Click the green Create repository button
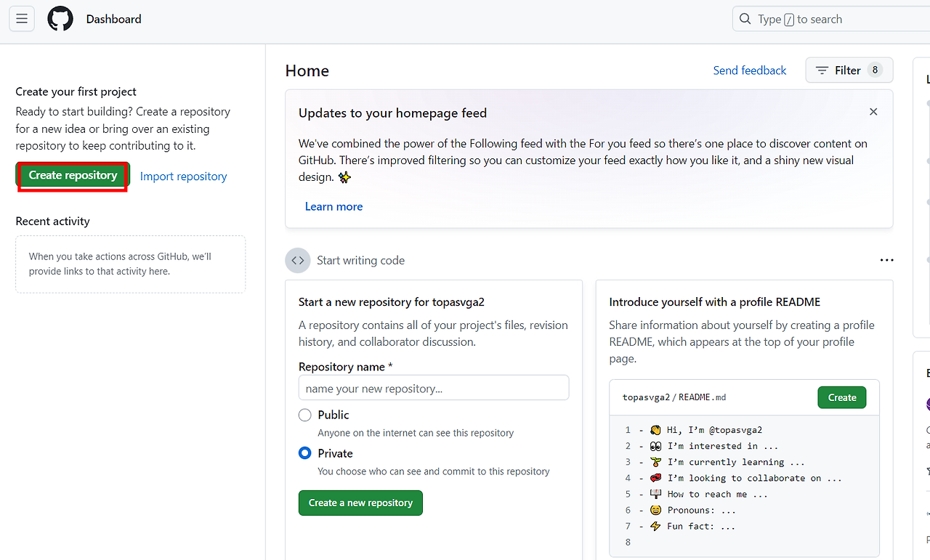930x560 pixels. 73,176
